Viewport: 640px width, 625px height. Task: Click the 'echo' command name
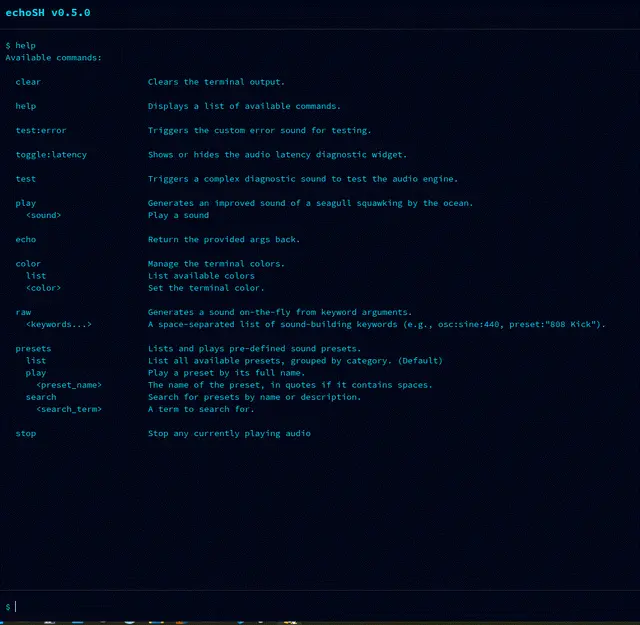click(26, 240)
